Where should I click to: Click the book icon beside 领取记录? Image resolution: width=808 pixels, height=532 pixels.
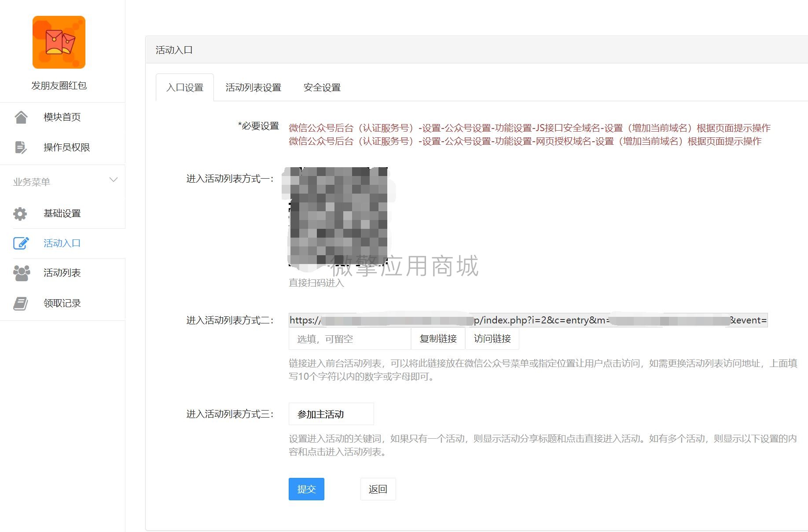coord(21,303)
